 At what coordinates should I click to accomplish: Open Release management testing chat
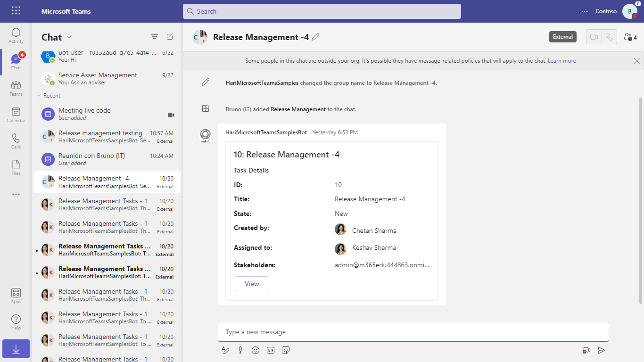point(107,137)
